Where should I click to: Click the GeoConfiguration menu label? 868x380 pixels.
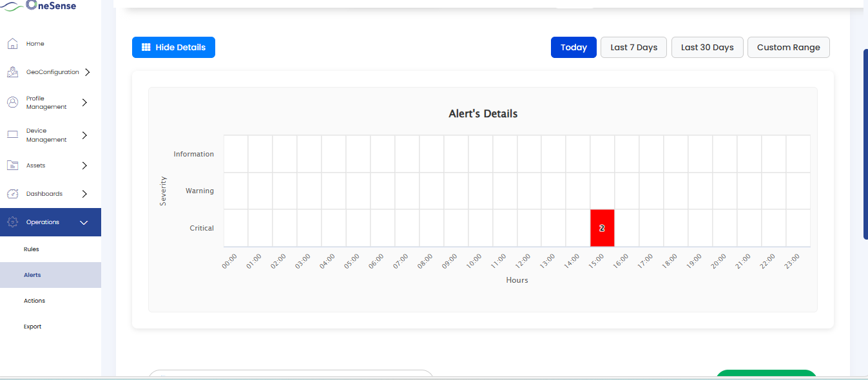coord(53,72)
